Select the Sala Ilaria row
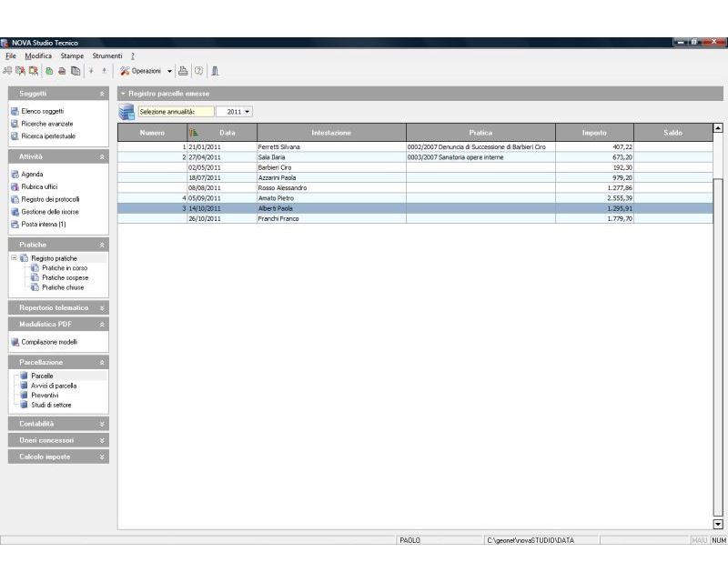 pyautogui.click(x=415, y=157)
